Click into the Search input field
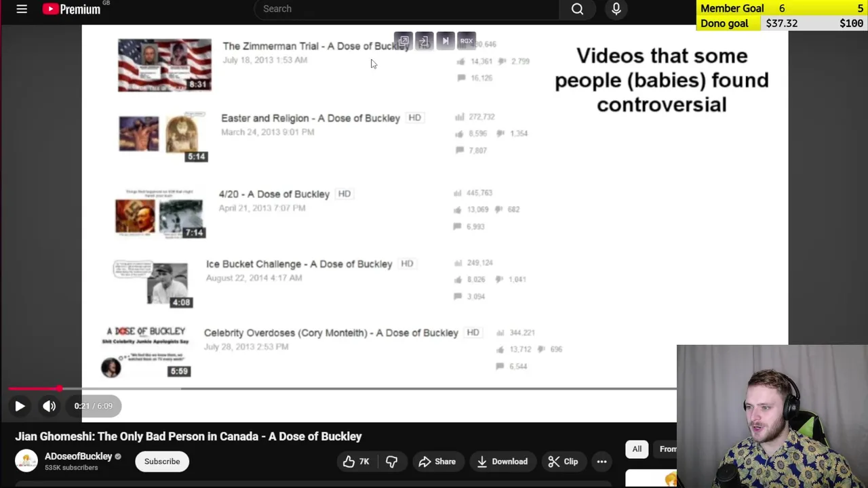 pyautogui.click(x=407, y=9)
